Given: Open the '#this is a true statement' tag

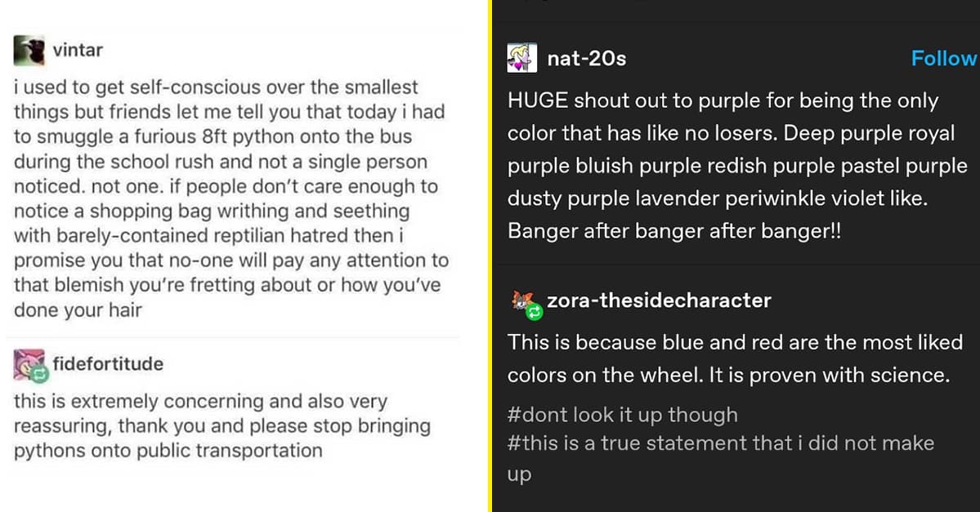Looking at the screenshot, I should 720,443.
